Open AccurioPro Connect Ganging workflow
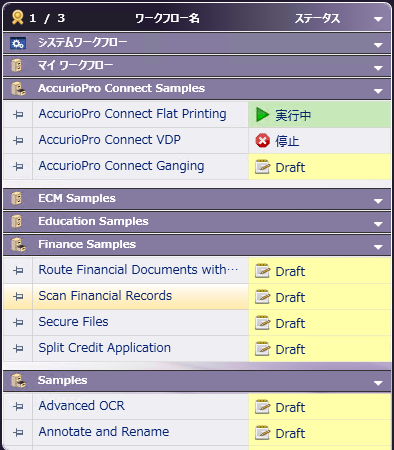 tap(121, 166)
